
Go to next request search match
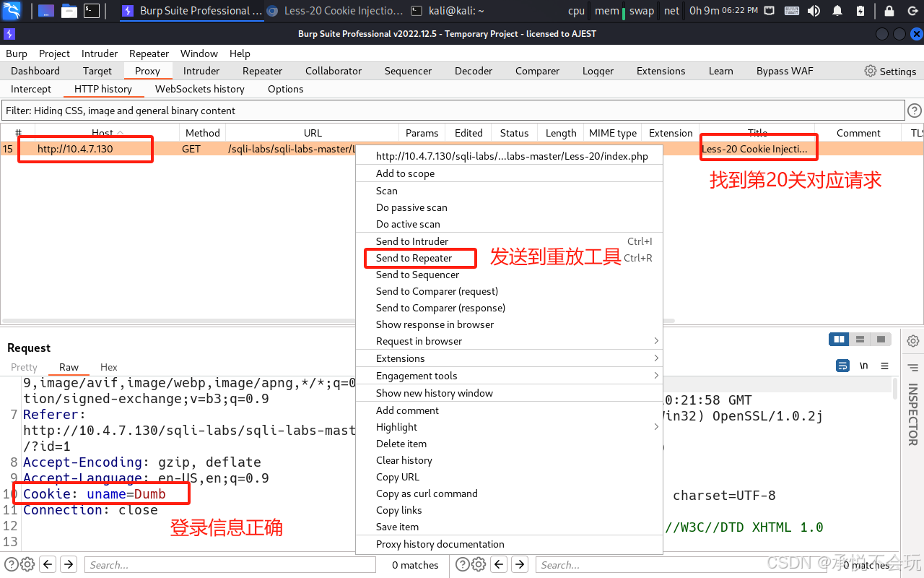tap(68, 564)
